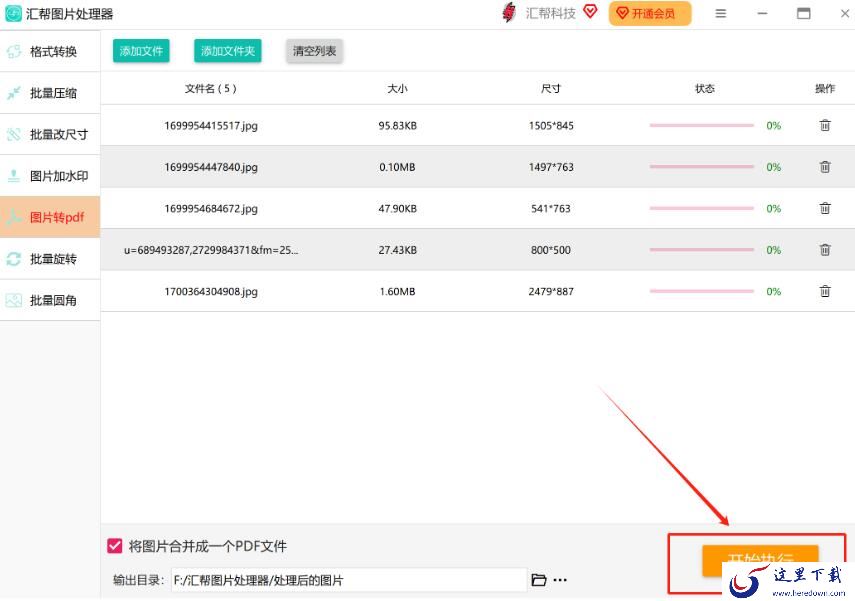Image resolution: width=855 pixels, height=601 pixels.
Task: Click the 批量旋转 sidebar icon
Action: (x=14, y=259)
